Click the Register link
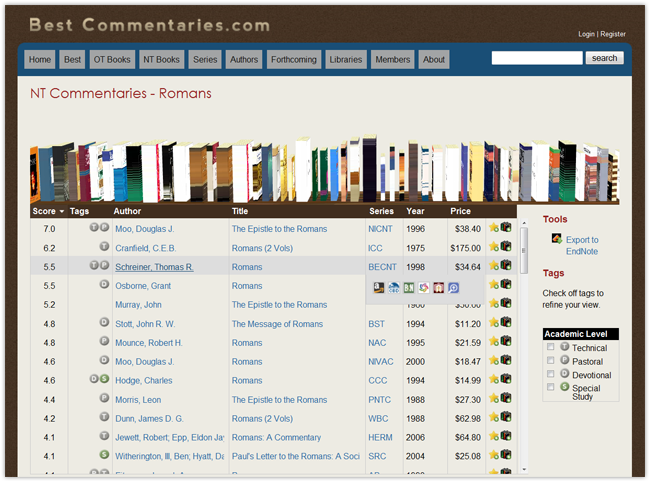Image resolution: width=650 pixels, height=482 pixels. point(613,34)
